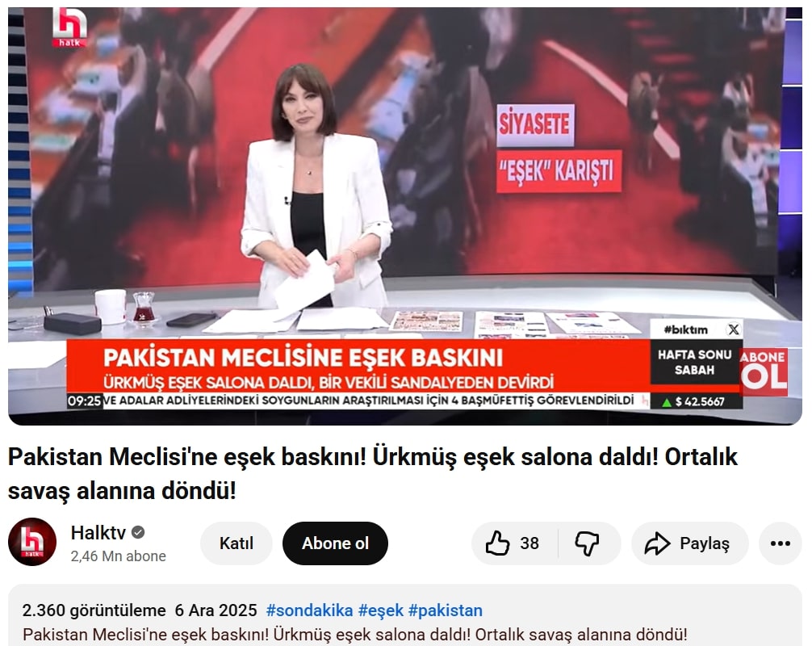Subscribe using the Abone ol button

tap(335, 543)
